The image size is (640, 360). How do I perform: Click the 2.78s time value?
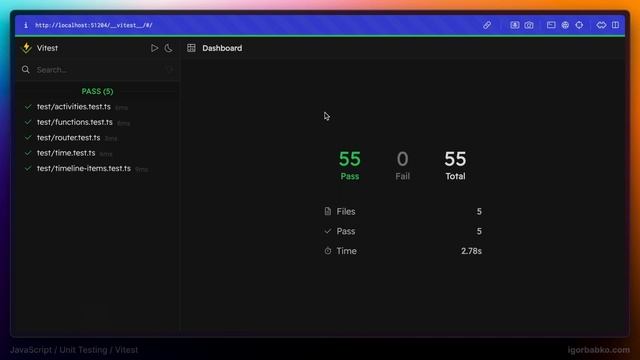[471, 251]
